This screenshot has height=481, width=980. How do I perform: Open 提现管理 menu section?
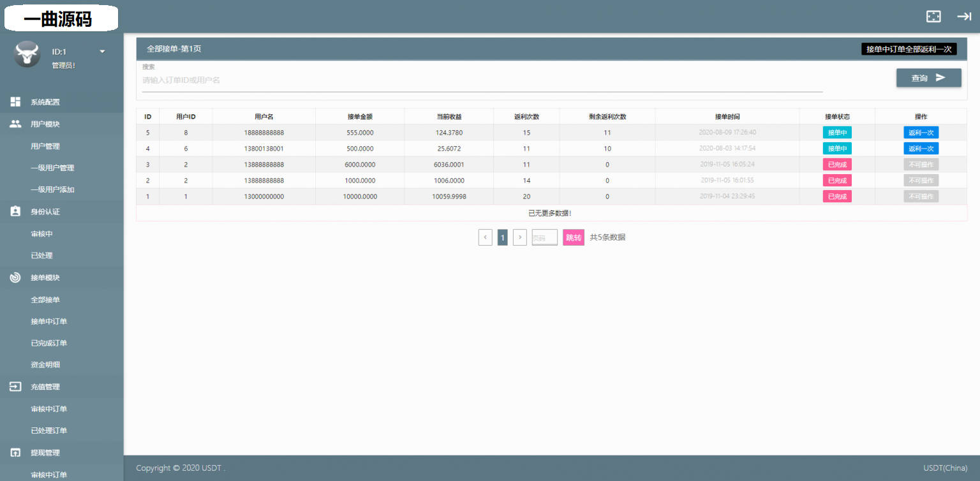click(62, 452)
